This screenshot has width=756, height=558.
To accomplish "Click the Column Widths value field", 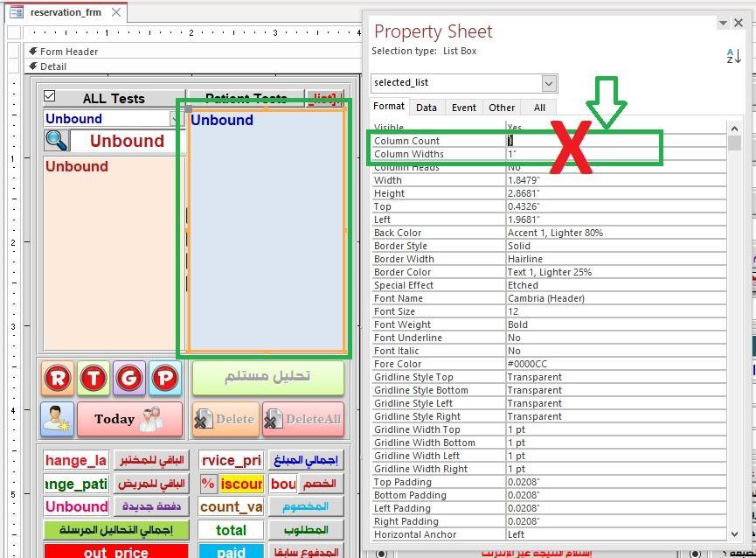I will click(x=615, y=154).
